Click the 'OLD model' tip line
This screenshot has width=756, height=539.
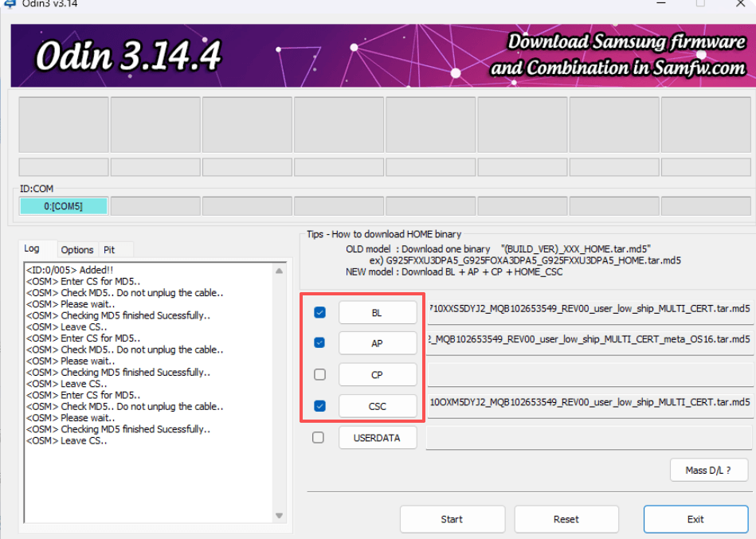pyautogui.click(x=498, y=249)
